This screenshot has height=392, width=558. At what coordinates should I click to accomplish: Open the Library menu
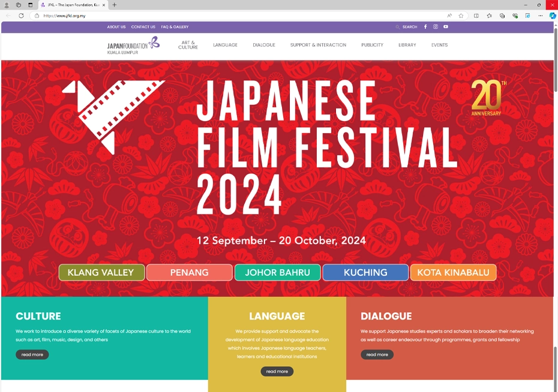click(x=407, y=45)
